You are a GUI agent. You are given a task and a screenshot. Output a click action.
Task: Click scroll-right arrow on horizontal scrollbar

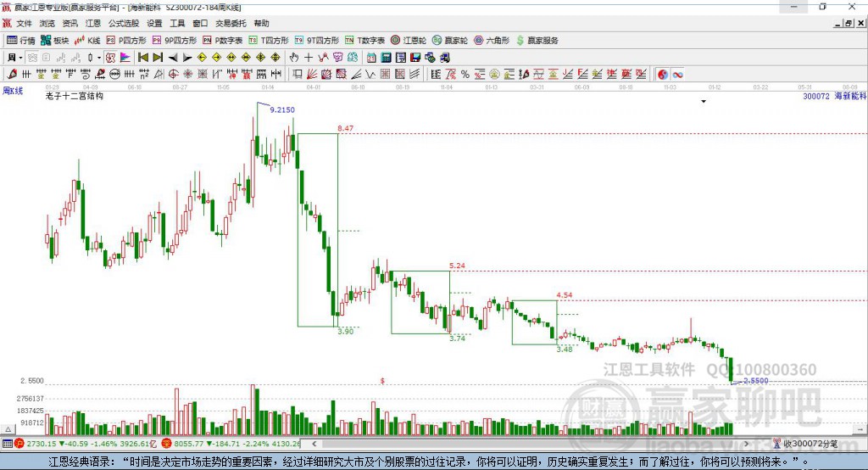click(x=746, y=444)
